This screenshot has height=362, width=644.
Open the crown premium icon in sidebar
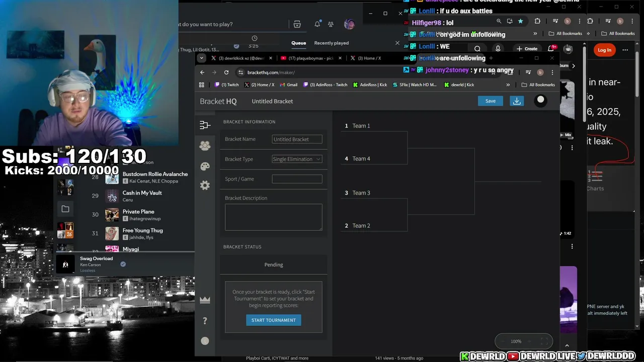pos(205,300)
